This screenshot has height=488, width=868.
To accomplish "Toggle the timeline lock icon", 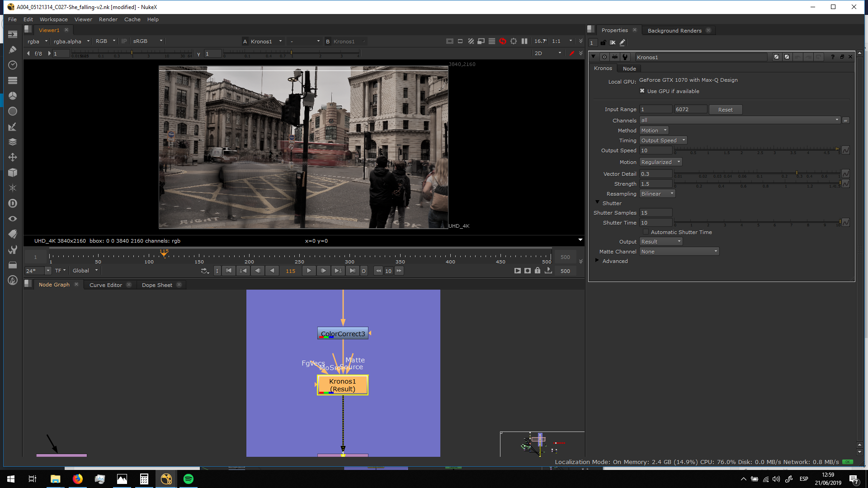I will point(538,271).
